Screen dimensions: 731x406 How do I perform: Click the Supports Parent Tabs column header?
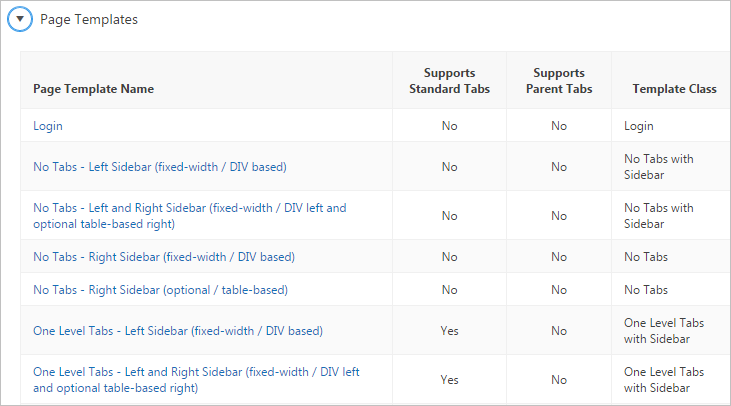[559, 81]
